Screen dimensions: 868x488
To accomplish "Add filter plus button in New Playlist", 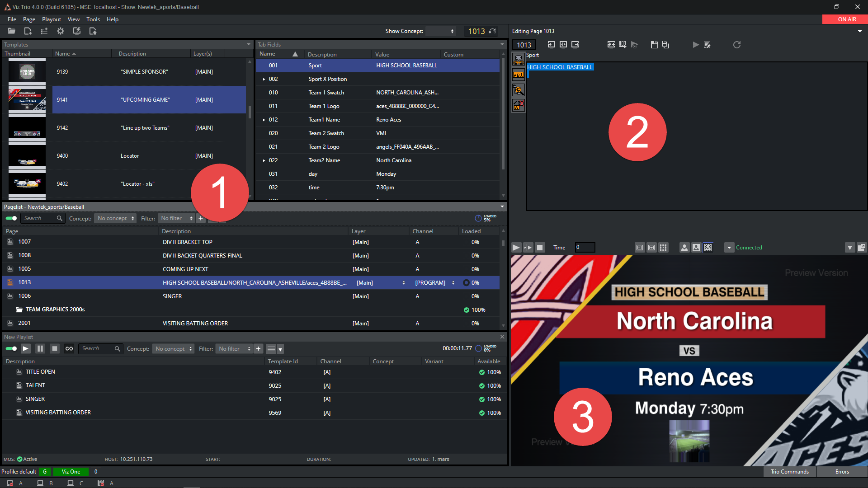I will pyautogui.click(x=258, y=349).
